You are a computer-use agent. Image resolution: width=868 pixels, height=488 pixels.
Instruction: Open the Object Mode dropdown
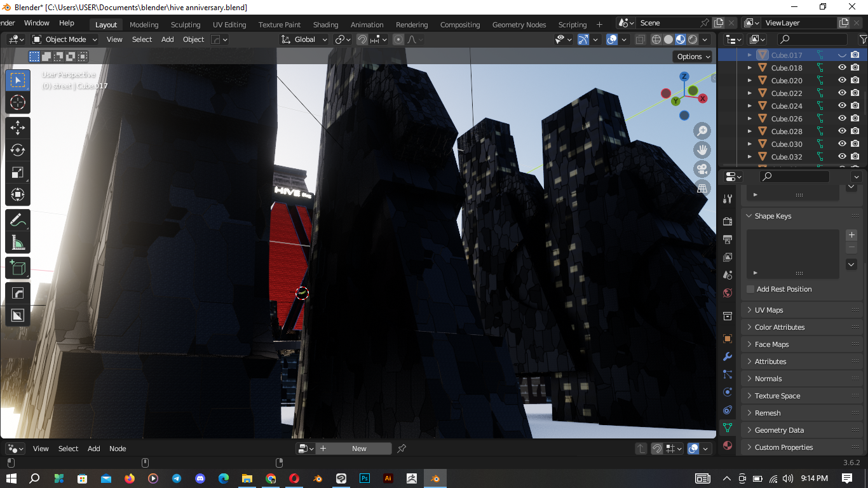[65, 39]
